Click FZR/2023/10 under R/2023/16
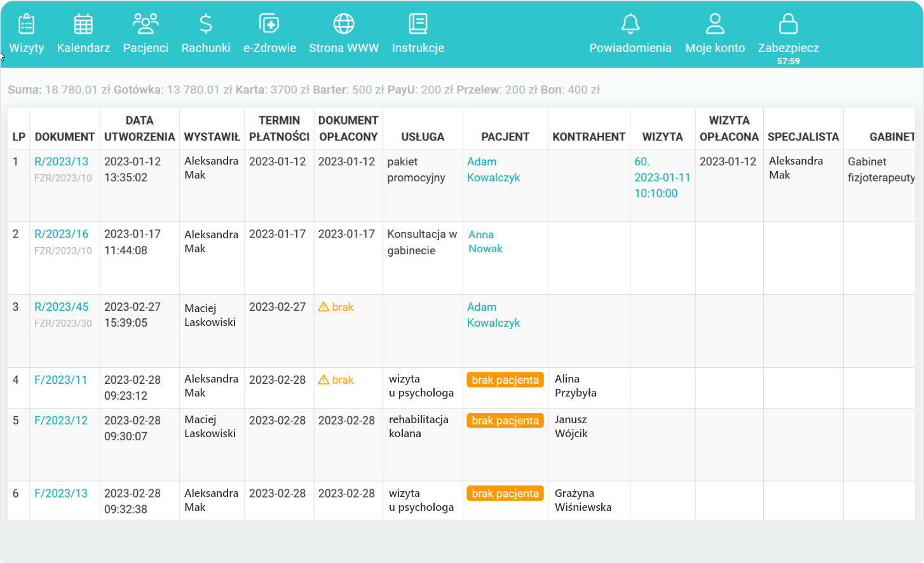The height and width of the screenshot is (563, 924). (63, 251)
